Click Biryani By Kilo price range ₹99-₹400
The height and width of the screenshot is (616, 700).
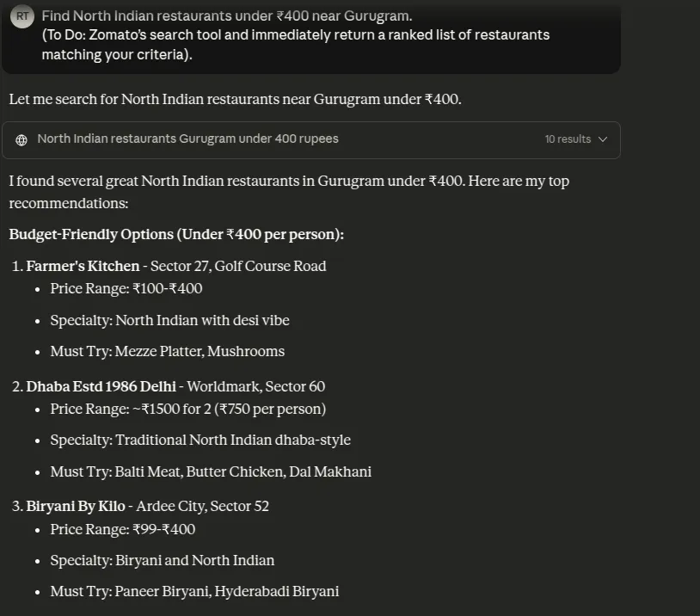122,529
